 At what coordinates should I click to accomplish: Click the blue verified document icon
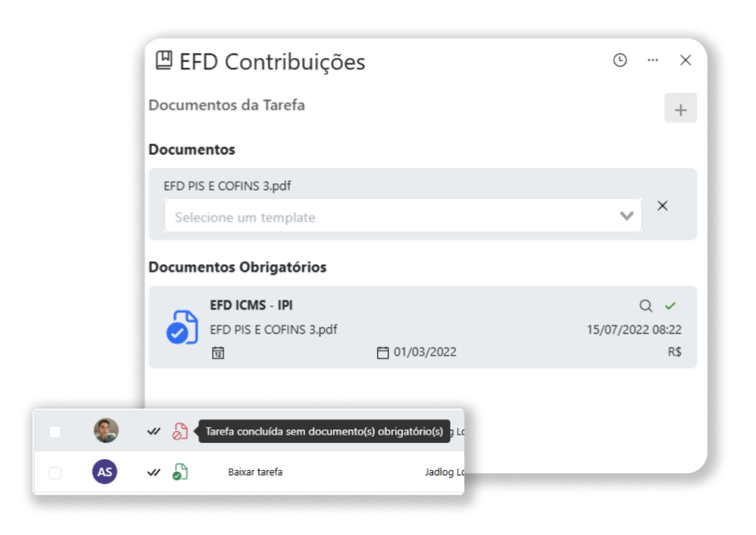182,328
